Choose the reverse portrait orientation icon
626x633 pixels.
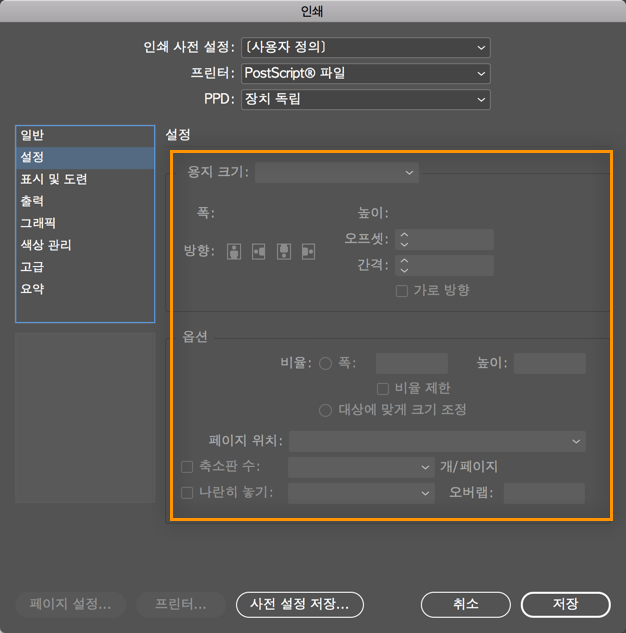[x=284, y=252]
